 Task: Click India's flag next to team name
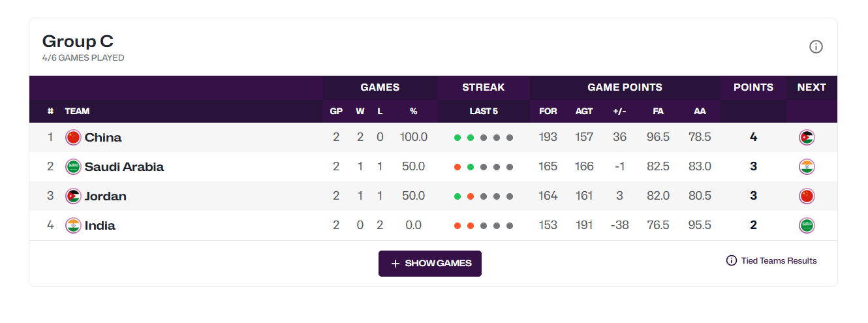tap(73, 226)
